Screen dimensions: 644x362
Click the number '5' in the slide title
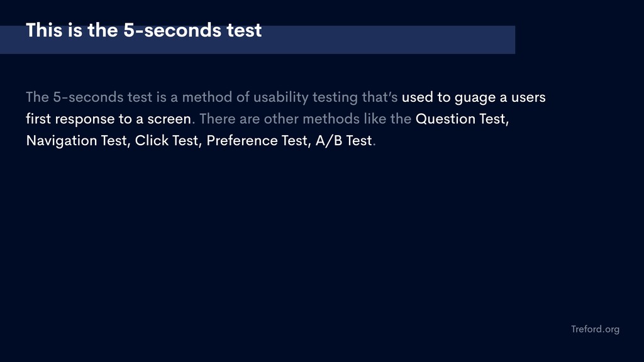point(129,30)
